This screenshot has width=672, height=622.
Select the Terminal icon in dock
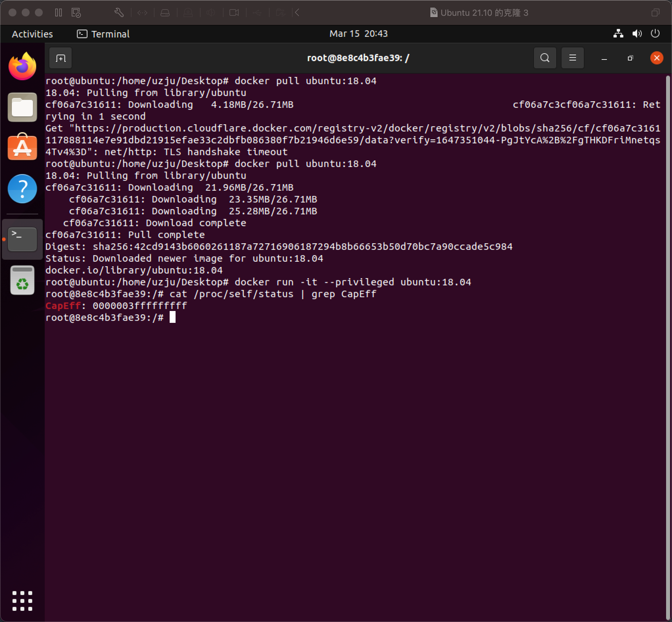22,239
